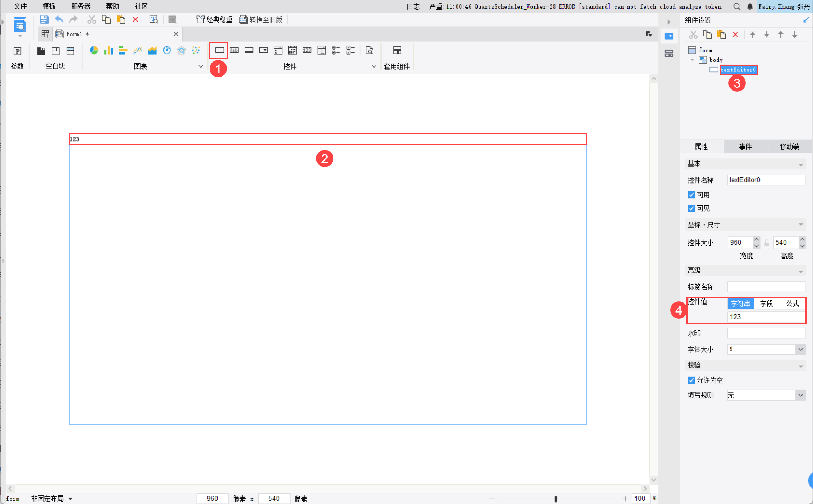This screenshot has width=813, height=504.
Task: Collapse the body tree node
Action: [692, 60]
